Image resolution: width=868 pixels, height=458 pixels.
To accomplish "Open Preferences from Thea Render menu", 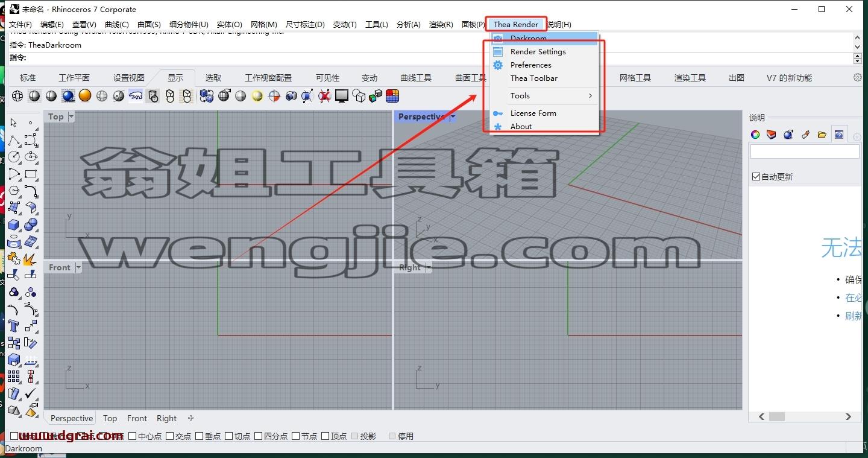I will click(x=544, y=65).
